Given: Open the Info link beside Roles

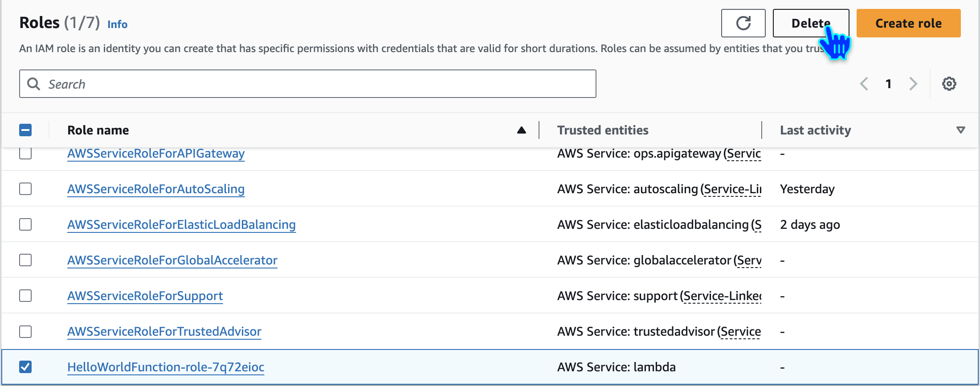Looking at the screenshot, I should [x=117, y=24].
